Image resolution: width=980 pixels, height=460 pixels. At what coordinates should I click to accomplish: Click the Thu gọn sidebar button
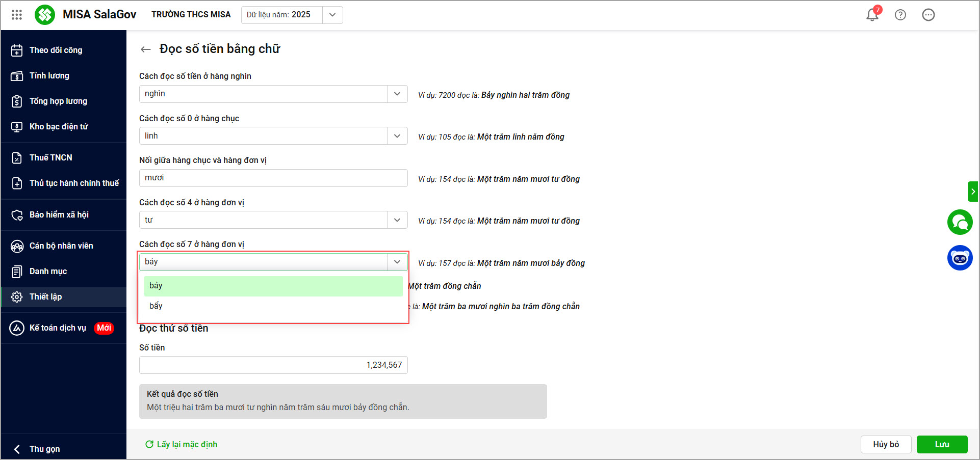click(63, 449)
